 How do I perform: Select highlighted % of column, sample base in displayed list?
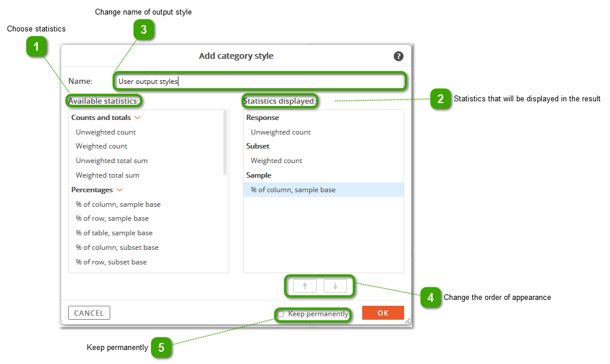pyautogui.click(x=324, y=190)
